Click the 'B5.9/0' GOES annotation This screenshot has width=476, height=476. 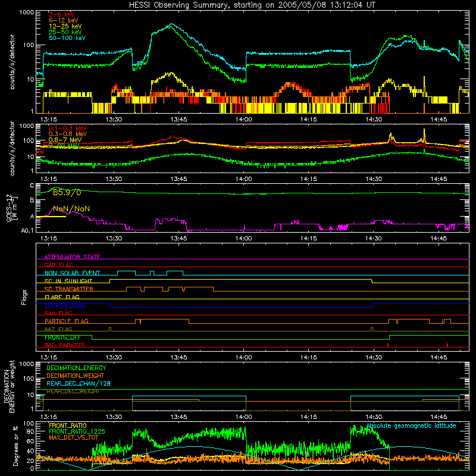point(67,192)
